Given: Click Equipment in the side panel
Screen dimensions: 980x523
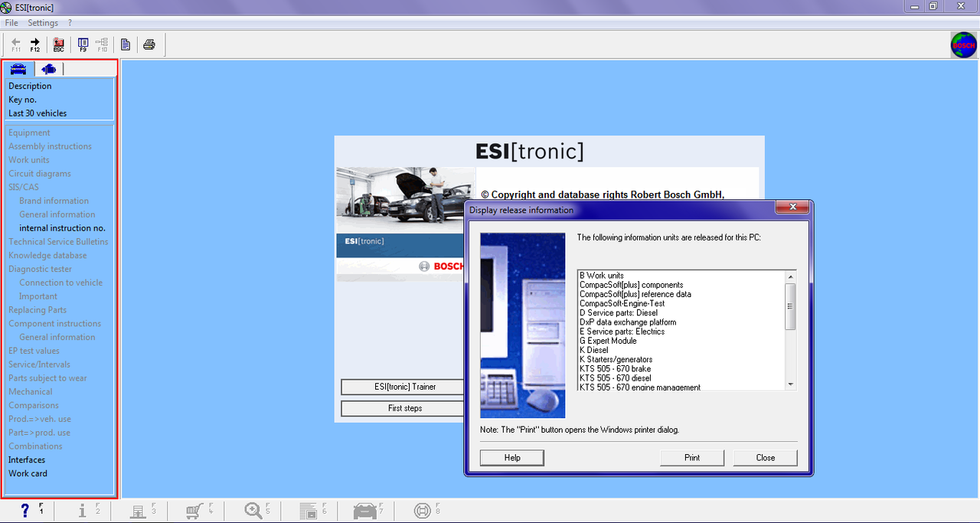Looking at the screenshot, I should 29,132.
